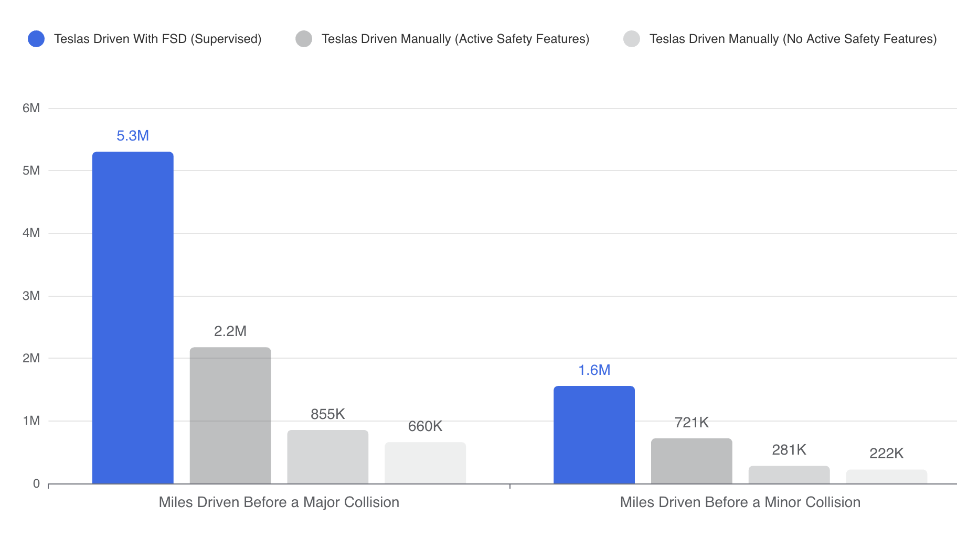Click the blue 5.3M value label
The height and width of the screenshot is (560, 957).
point(133,136)
